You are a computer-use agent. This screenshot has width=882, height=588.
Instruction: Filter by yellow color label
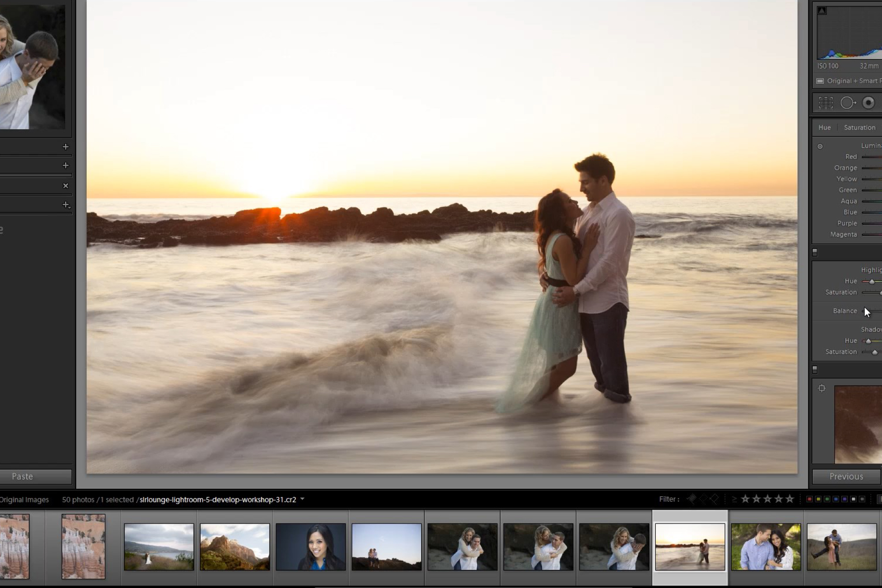(x=818, y=499)
